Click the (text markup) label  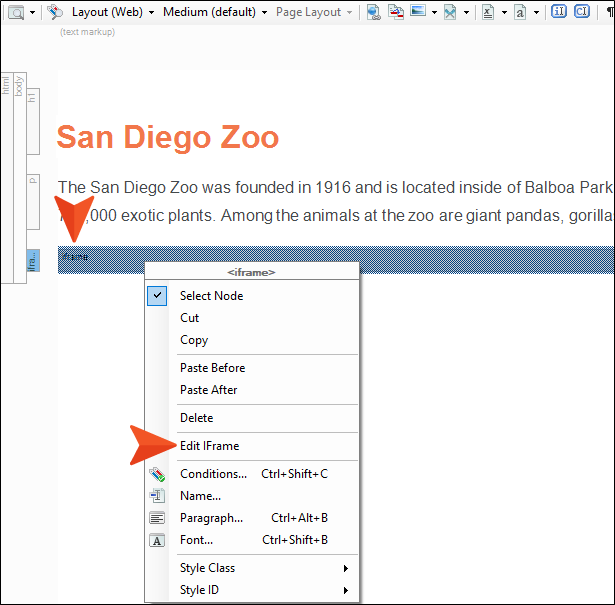[x=87, y=32]
